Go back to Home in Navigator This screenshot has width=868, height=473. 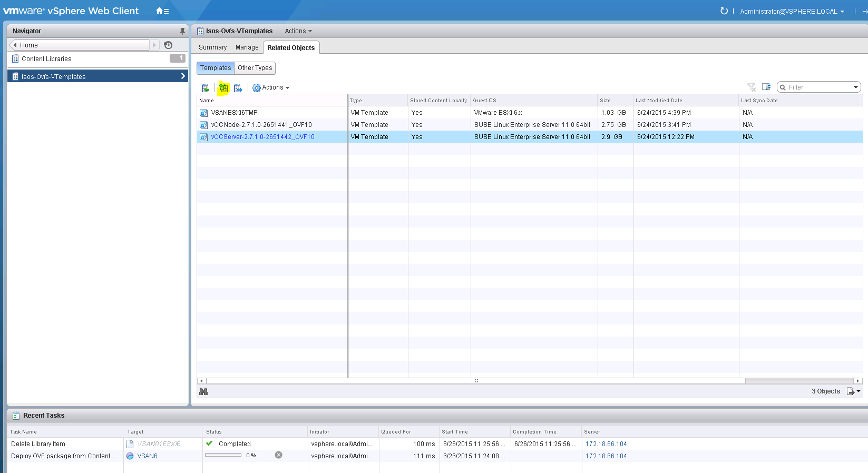tap(80, 45)
